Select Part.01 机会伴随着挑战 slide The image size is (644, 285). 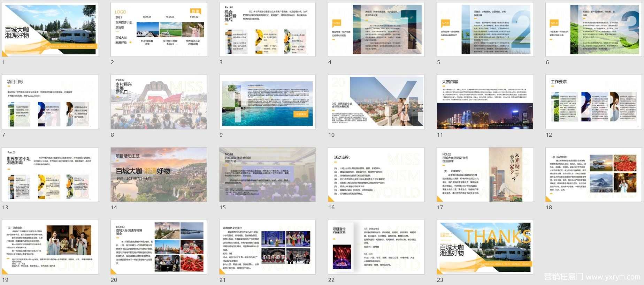tap(267, 30)
